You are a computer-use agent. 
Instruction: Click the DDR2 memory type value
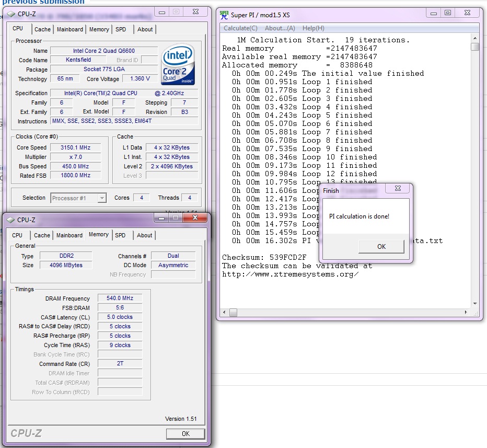click(66, 256)
